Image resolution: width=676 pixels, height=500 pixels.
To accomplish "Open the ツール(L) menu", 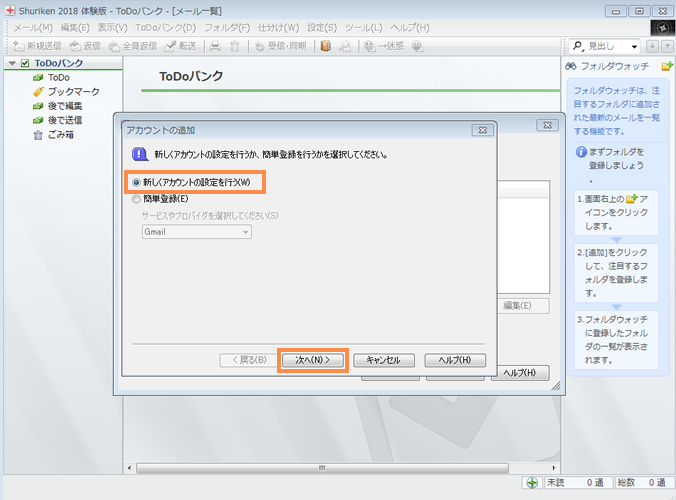I will [x=361, y=27].
